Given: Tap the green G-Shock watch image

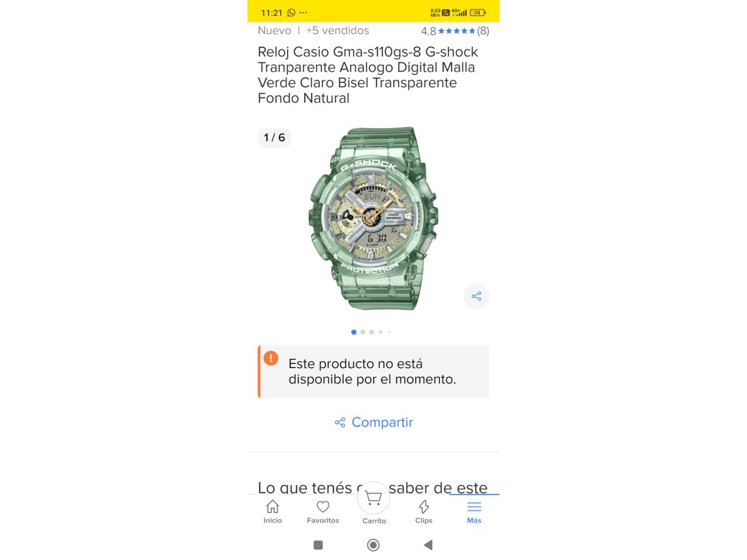Looking at the screenshot, I should click(373, 218).
